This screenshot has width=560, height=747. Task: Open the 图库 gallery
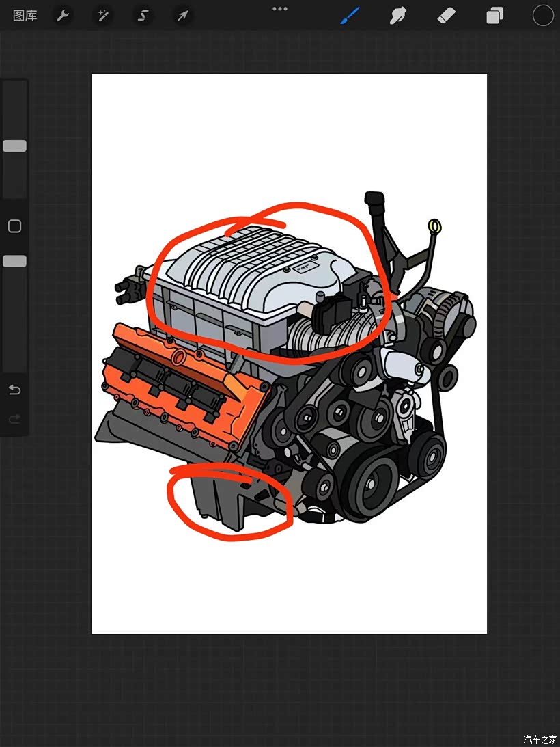pos(25,16)
